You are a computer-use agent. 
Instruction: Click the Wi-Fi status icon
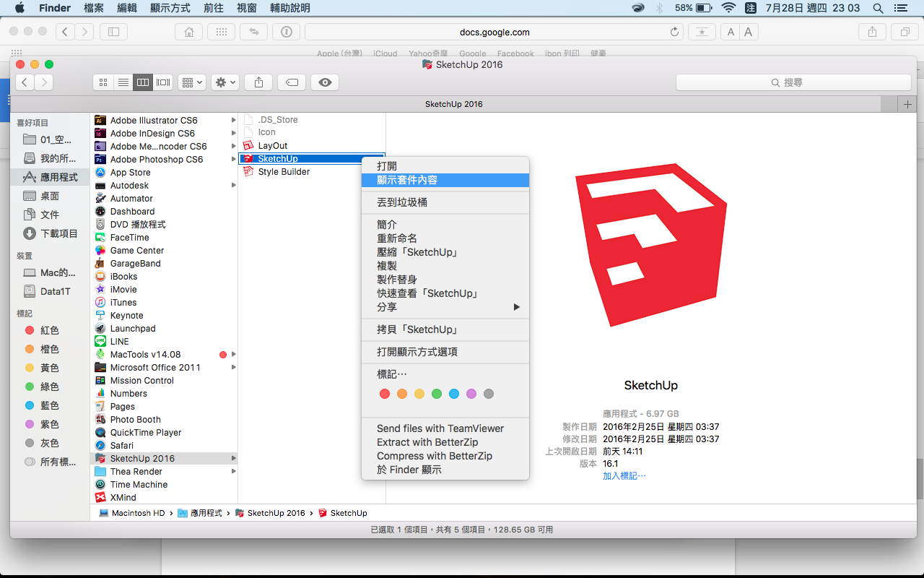[x=728, y=8]
